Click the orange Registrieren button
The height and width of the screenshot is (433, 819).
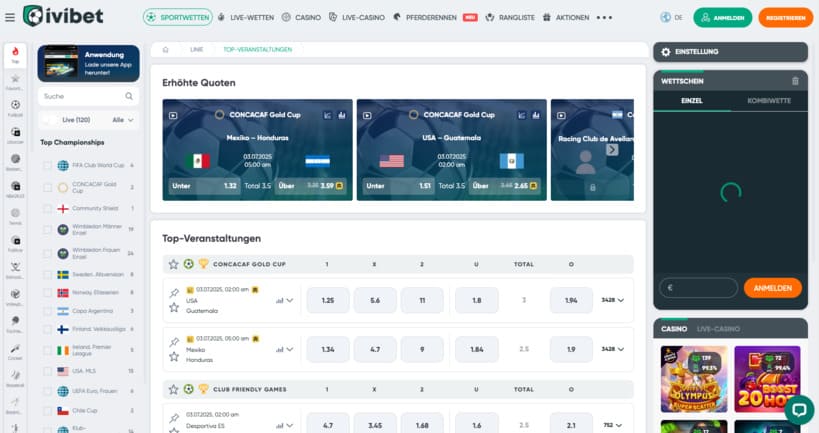click(x=786, y=17)
